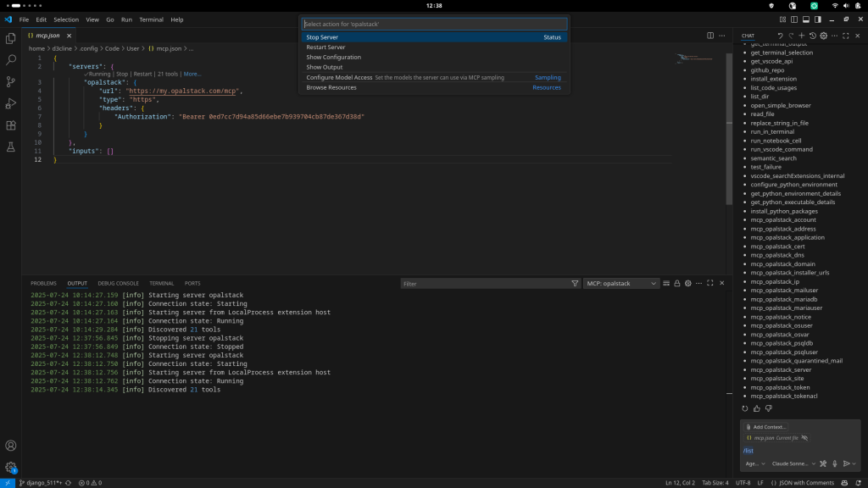Open the my.opalstack.com/mcp URL link
868x488 pixels.
(x=183, y=91)
